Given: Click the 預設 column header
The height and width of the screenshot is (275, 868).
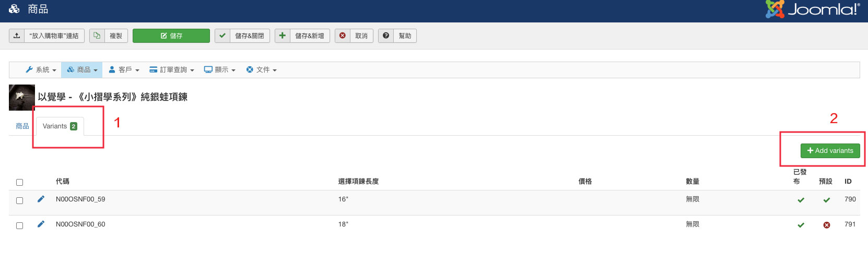Looking at the screenshot, I should 826,182.
